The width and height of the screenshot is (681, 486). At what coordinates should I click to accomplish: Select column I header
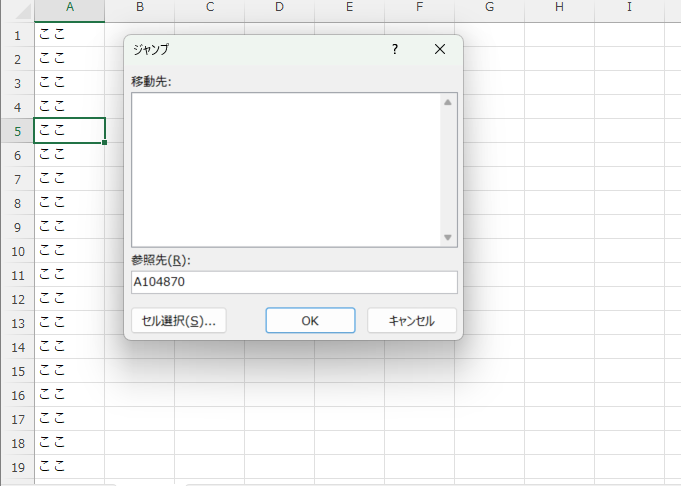[x=629, y=8]
